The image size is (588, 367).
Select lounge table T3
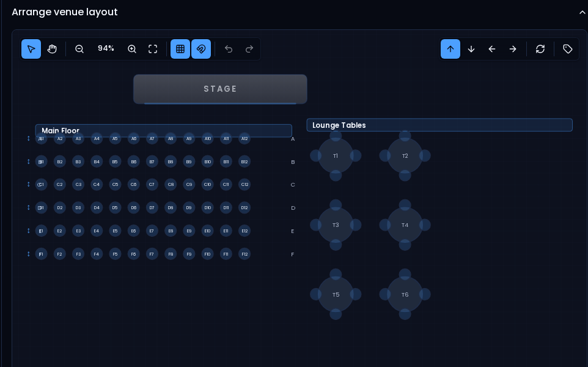[336, 225]
